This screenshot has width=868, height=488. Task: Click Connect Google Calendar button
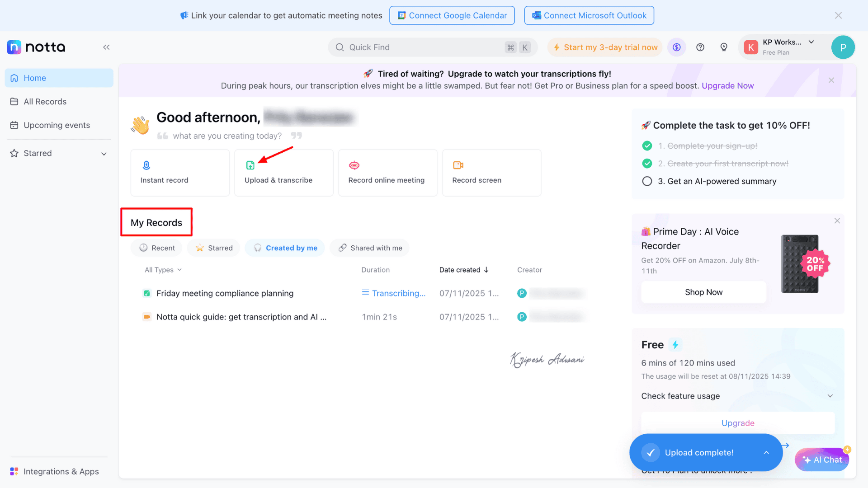coord(452,15)
